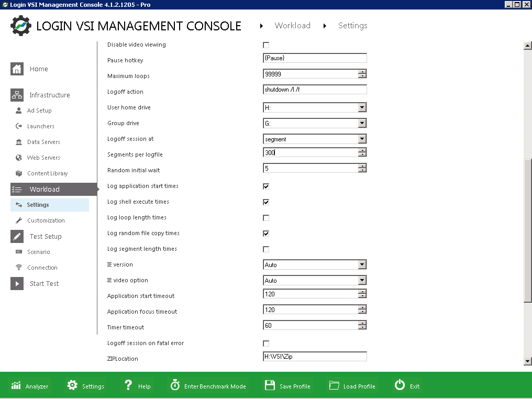Click the Benchmark Mode stopwatch icon
Viewport: 532px width, 399px height.
175,385
